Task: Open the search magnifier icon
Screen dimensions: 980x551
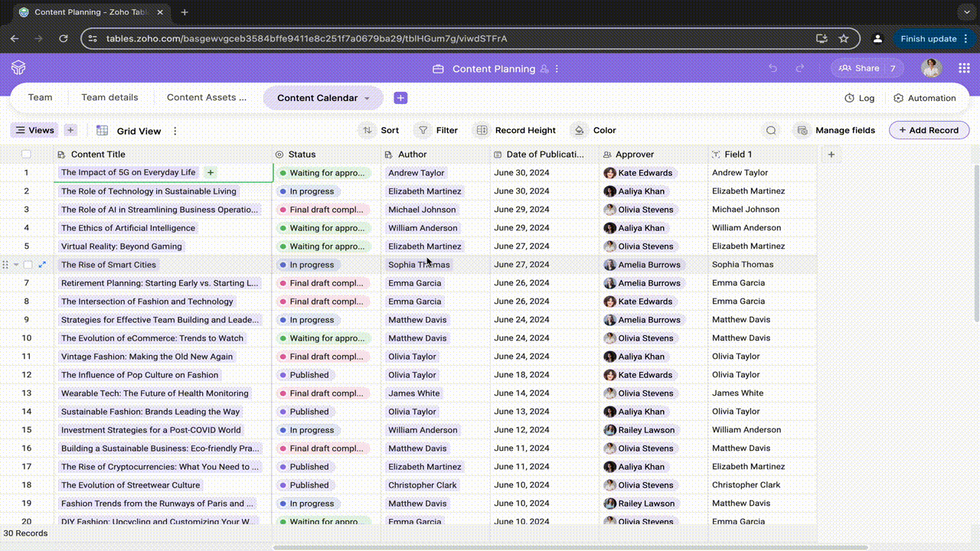Action: click(x=771, y=130)
